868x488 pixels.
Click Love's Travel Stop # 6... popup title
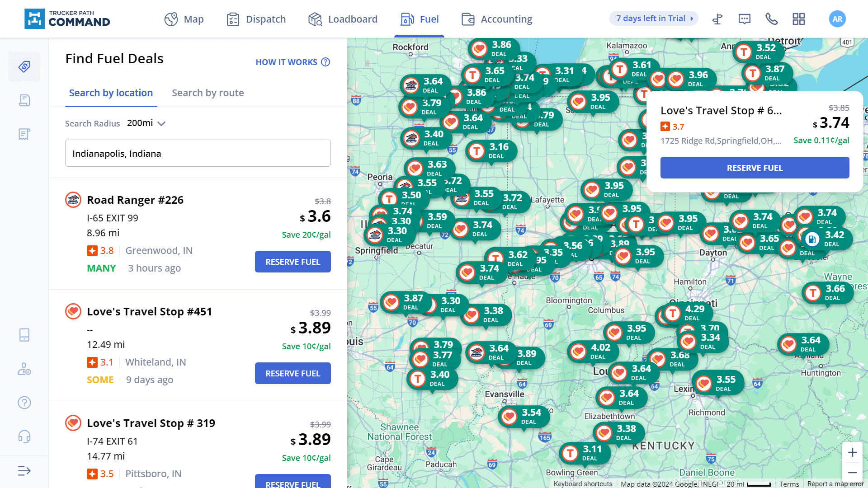click(x=721, y=110)
